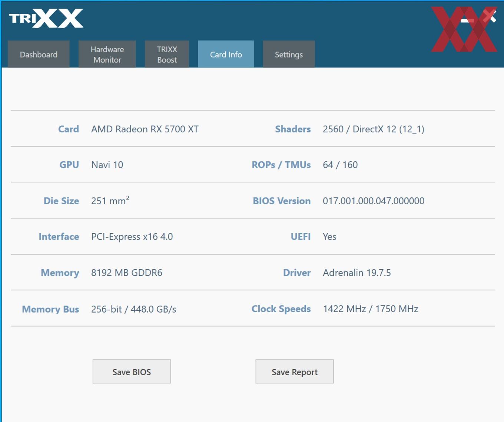Click the Memory label above Memory Bus
This screenshot has width=504, height=422.
tap(60, 273)
